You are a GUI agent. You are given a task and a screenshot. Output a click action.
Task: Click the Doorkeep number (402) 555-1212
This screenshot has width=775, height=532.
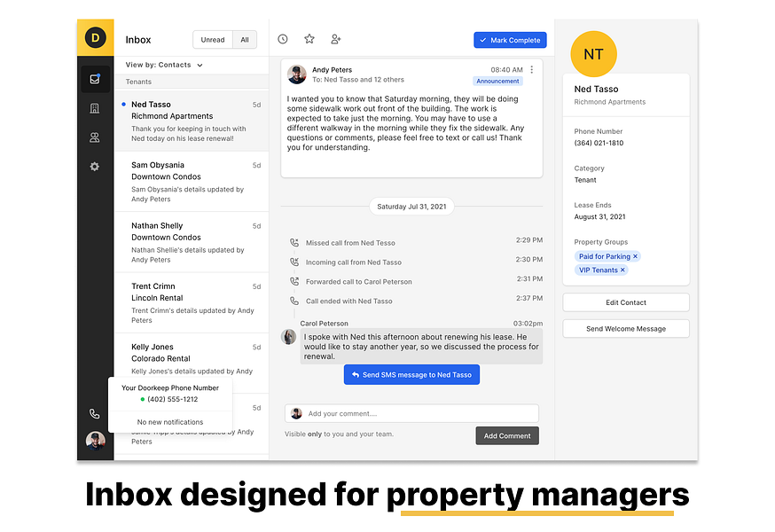point(173,399)
